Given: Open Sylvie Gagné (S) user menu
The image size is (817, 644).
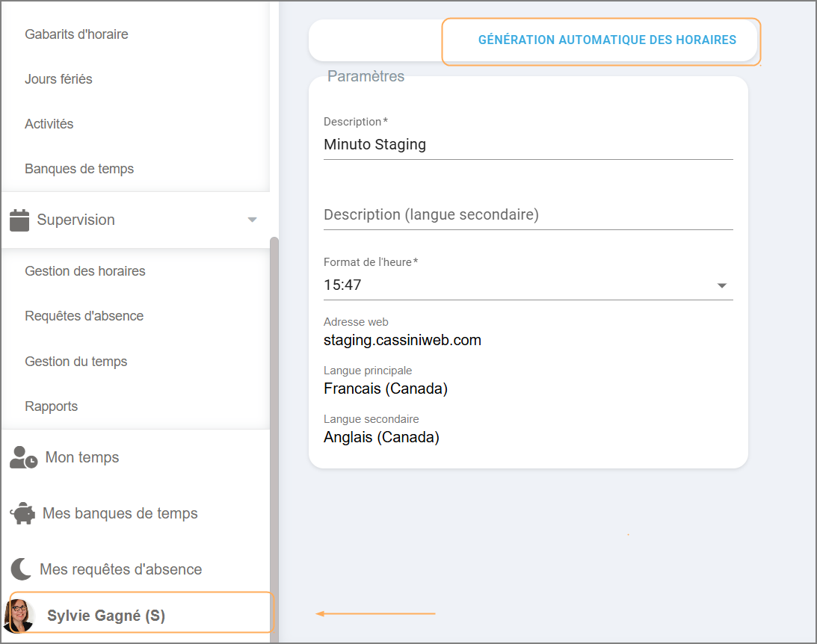Looking at the screenshot, I should pos(106,616).
